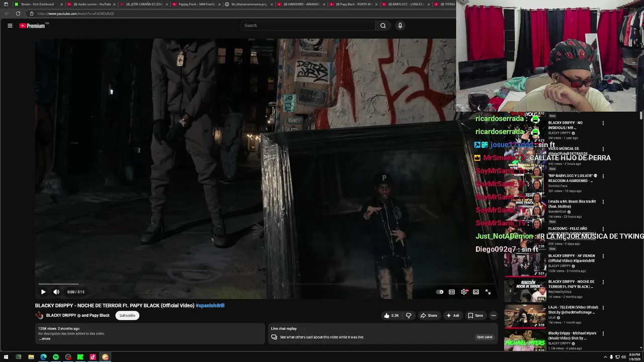Subscribe to BLACKY DRIPPY channel
The image size is (644, 362).
pyautogui.click(x=127, y=315)
